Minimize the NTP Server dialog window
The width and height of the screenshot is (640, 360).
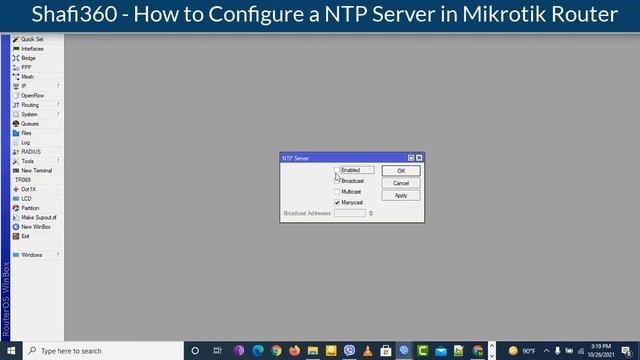click(x=411, y=158)
